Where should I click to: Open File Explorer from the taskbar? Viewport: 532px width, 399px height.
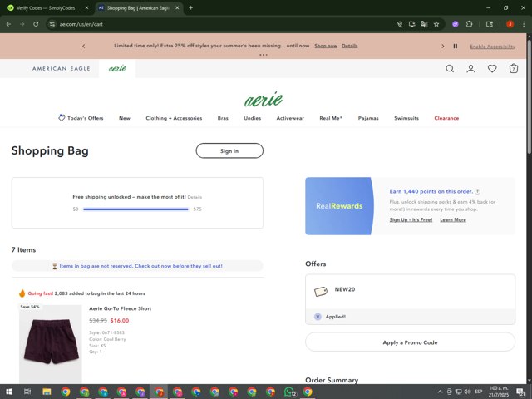coord(47,392)
